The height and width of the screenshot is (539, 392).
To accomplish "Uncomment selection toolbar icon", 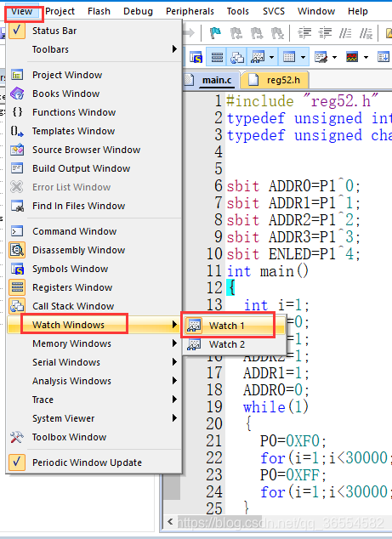I will (x=366, y=33).
